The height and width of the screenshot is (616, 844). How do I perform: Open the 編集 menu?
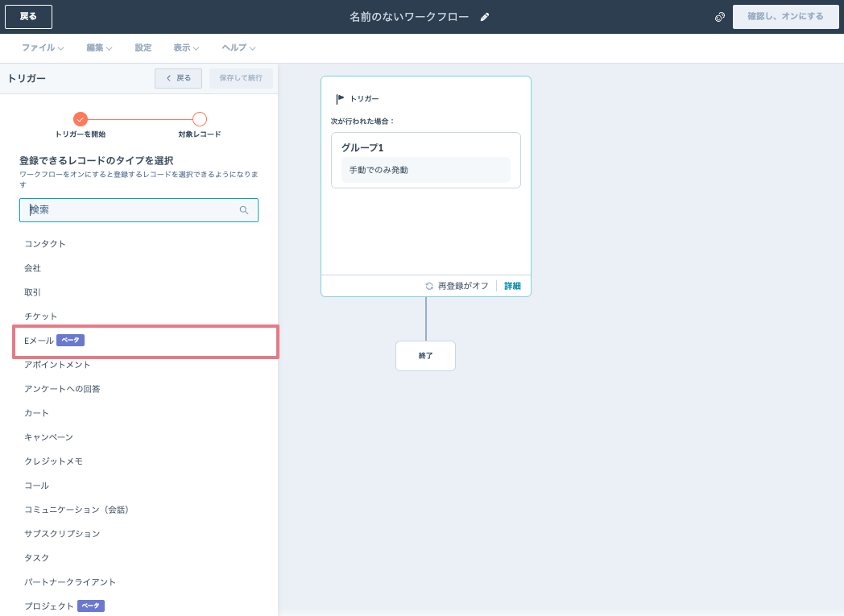[99, 48]
